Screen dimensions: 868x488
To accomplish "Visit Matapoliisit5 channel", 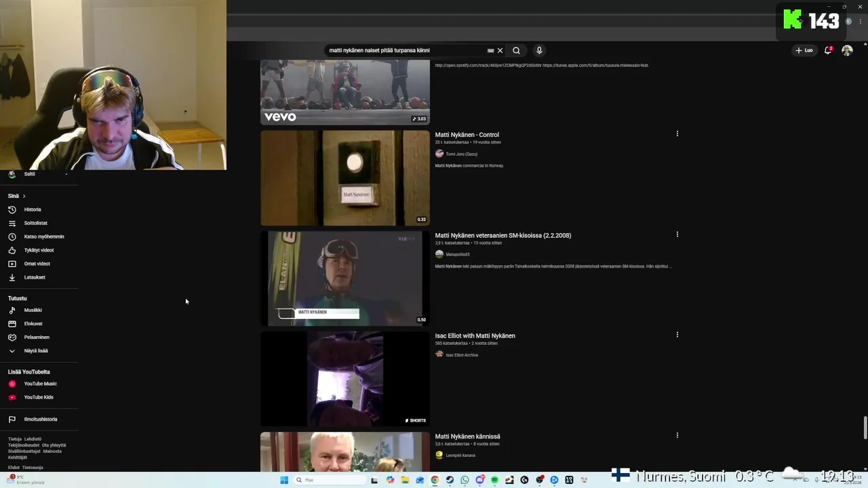I will (457, 254).
